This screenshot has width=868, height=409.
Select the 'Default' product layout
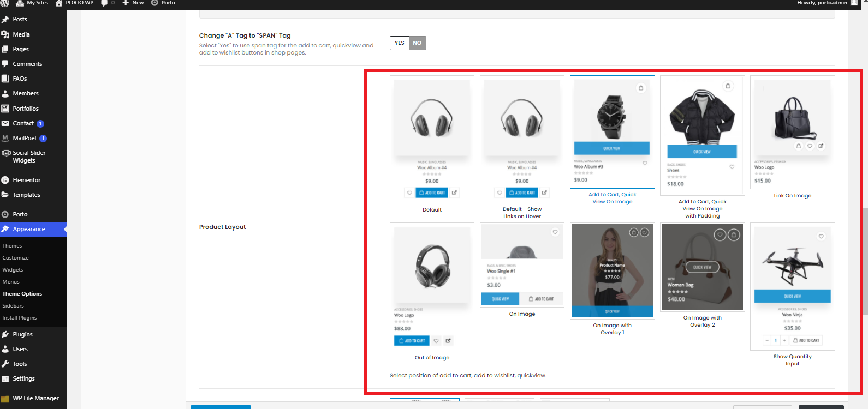[x=432, y=140]
